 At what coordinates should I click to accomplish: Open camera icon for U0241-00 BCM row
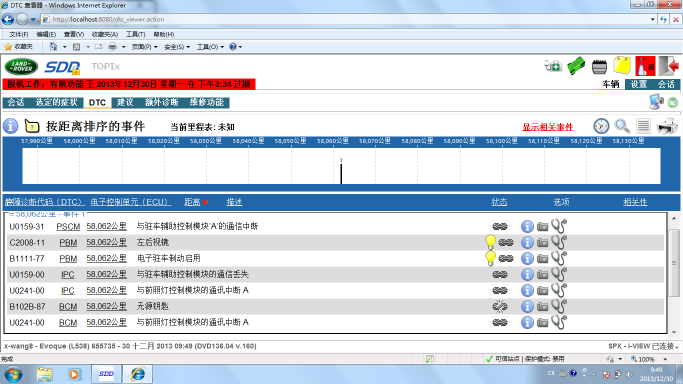point(542,323)
